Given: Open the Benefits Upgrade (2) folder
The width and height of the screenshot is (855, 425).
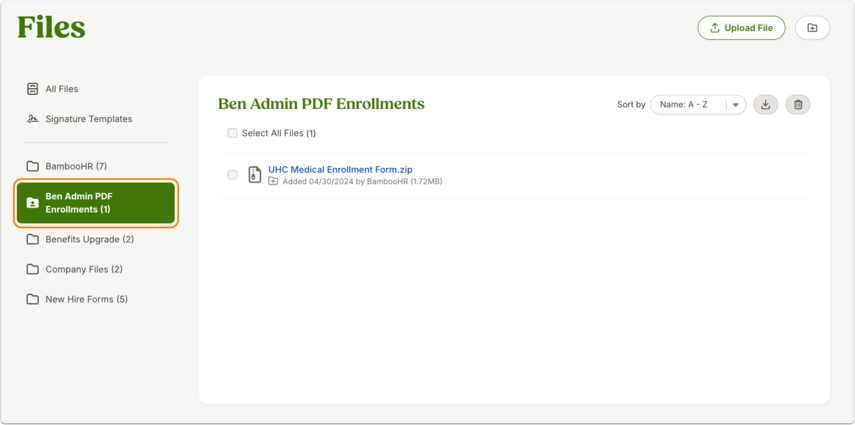Looking at the screenshot, I should 81,240.
